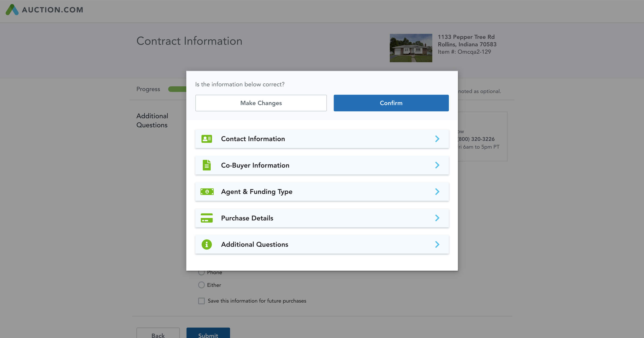Expand Purchase Details chevron arrow
Image resolution: width=644 pixels, height=338 pixels.
[437, 218]
